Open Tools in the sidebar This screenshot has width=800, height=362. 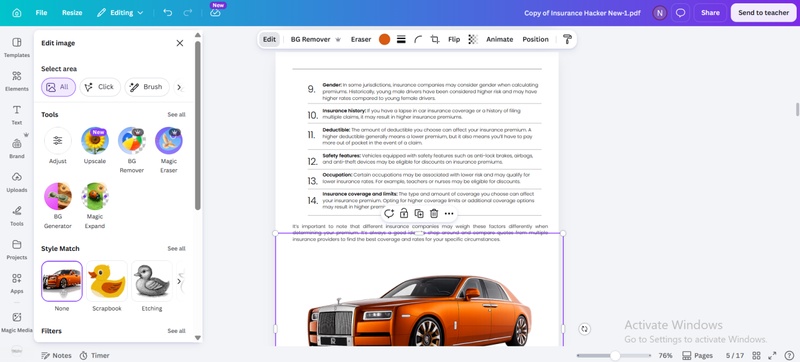(17, 216)
